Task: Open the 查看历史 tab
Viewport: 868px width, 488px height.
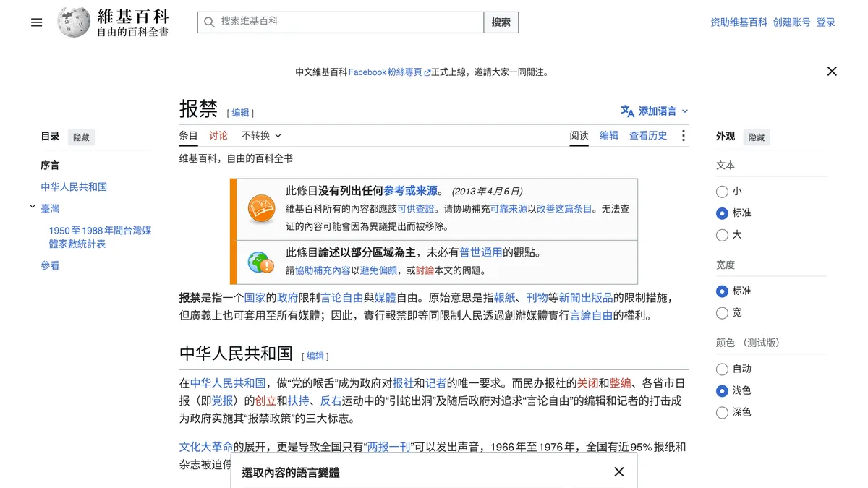Action: coord(648,135)
